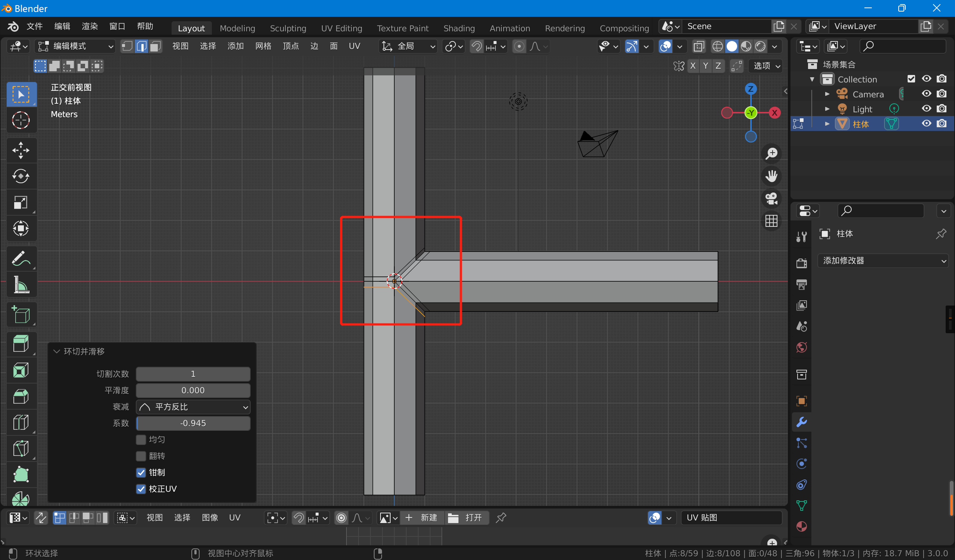Select the Loop Cut tool
This screenshot has height=560, width=955.
[x=21, y=422]
